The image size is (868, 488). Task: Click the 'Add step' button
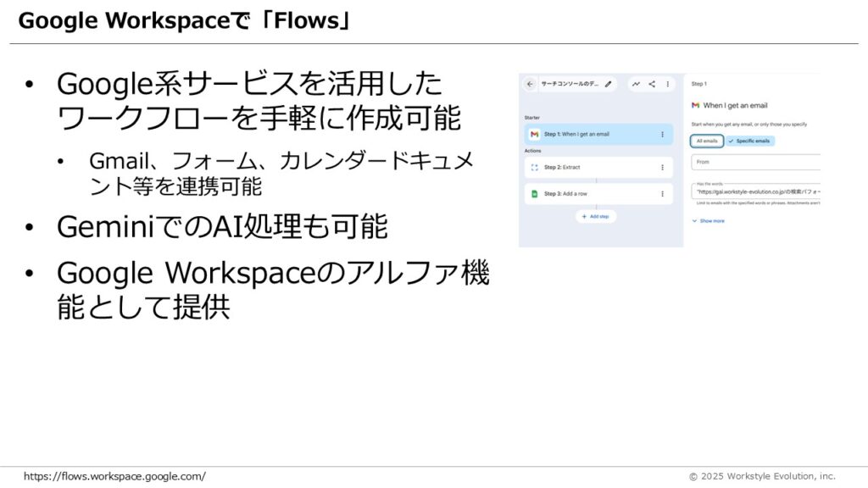596,216
